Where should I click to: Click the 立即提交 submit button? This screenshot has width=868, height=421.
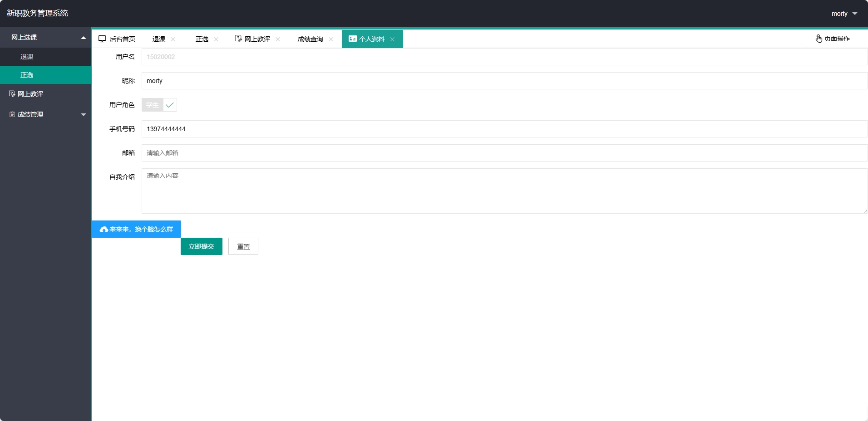[201, 246]
